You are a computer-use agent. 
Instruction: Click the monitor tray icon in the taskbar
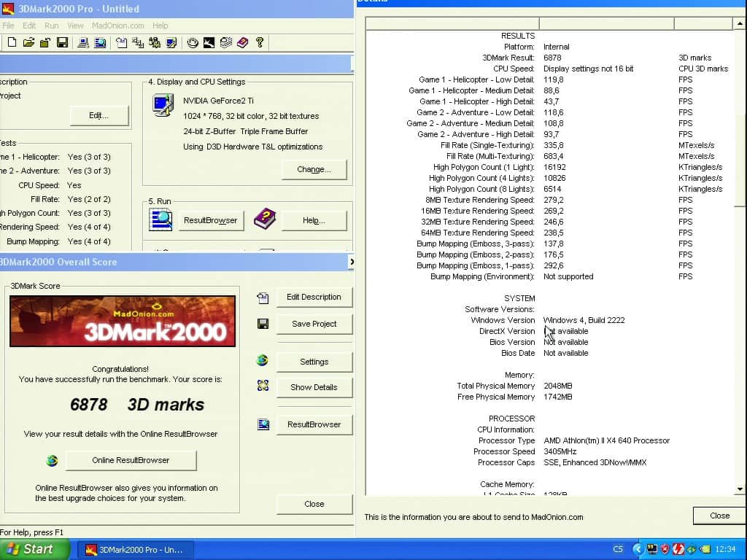(x=652, y=549)
